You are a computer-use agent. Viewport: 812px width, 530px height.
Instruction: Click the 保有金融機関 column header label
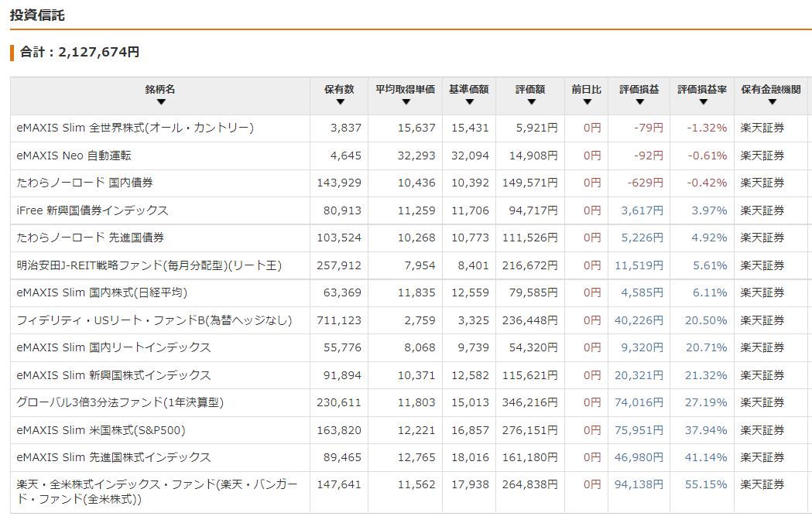click(772, 90)
